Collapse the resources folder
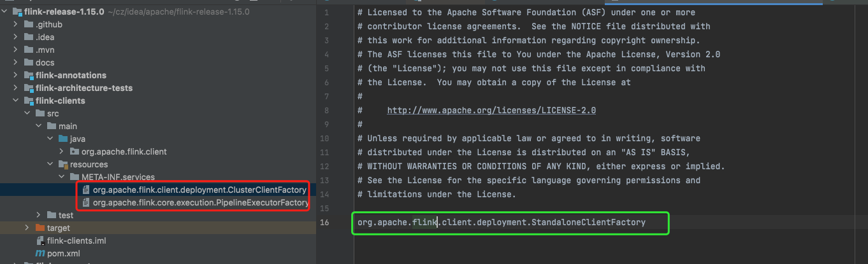868x264 pixels. pos(50,164)
